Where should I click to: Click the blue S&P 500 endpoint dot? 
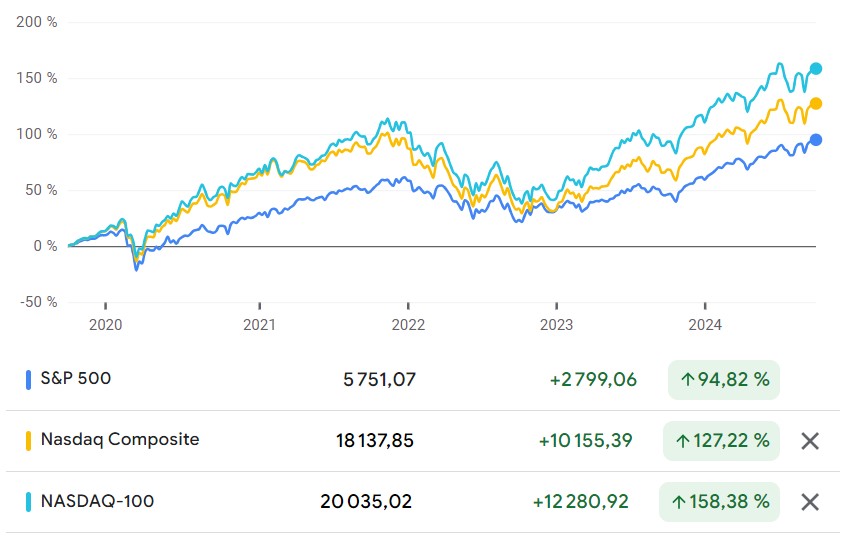pyautogui.click(x=816, y=140)
